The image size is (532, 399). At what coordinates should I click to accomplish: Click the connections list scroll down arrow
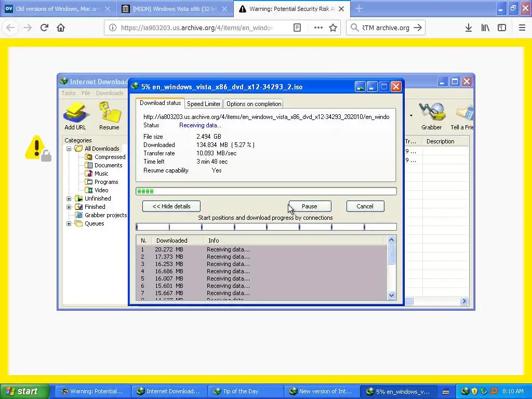[391, 295]
